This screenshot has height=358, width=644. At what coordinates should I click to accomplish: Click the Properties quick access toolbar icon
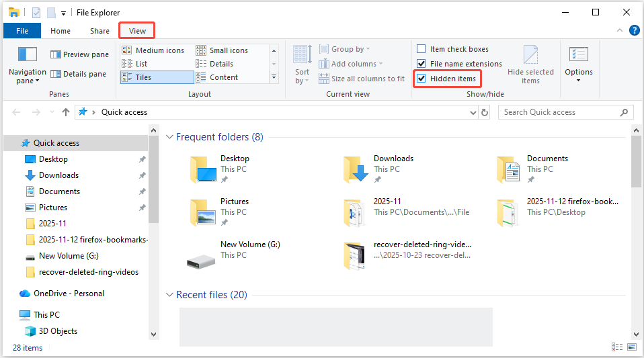coord(36,13)
